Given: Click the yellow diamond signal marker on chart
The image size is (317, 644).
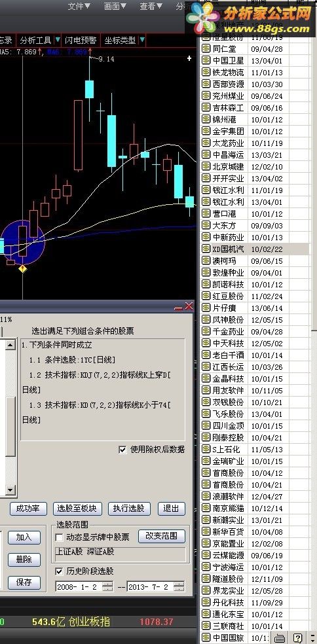Looking at the screenshot, I should click(23, 269).
